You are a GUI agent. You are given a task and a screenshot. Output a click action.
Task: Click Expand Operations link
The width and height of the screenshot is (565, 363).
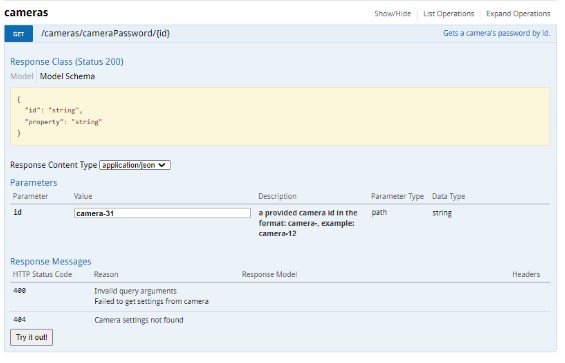coord(518,14)
